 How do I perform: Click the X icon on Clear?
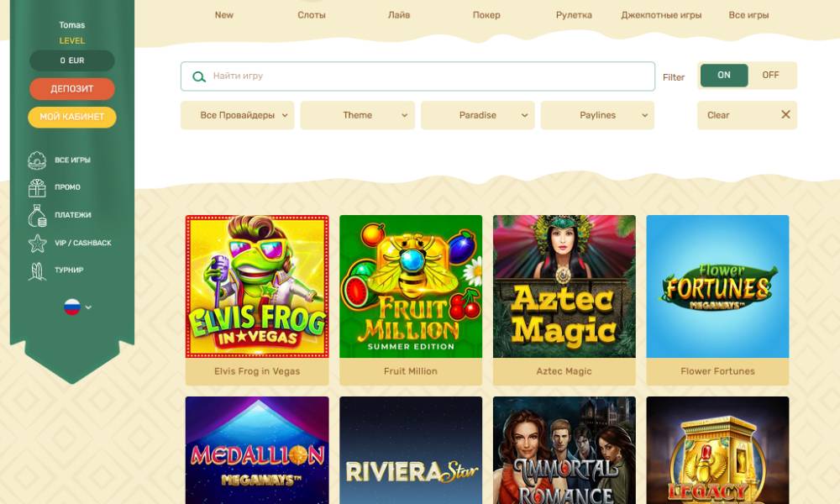click(x=785, y=114)
